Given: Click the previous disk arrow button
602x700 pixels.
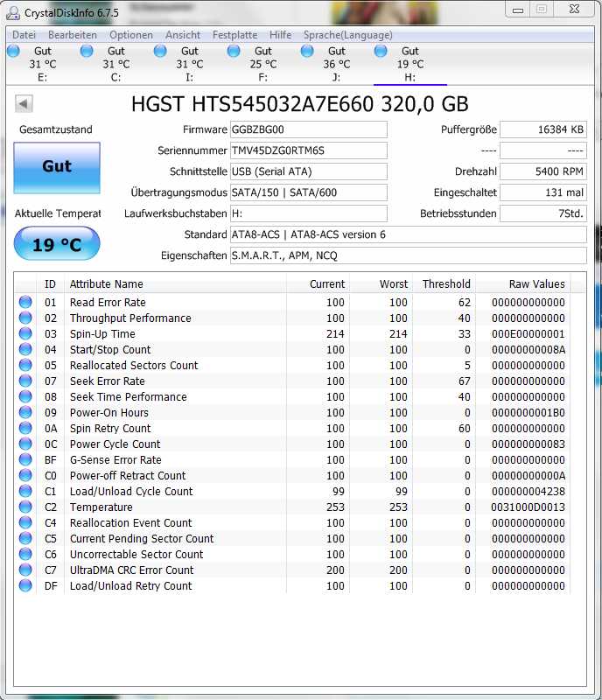Looking at the screenshot, I should coord(24,103).
